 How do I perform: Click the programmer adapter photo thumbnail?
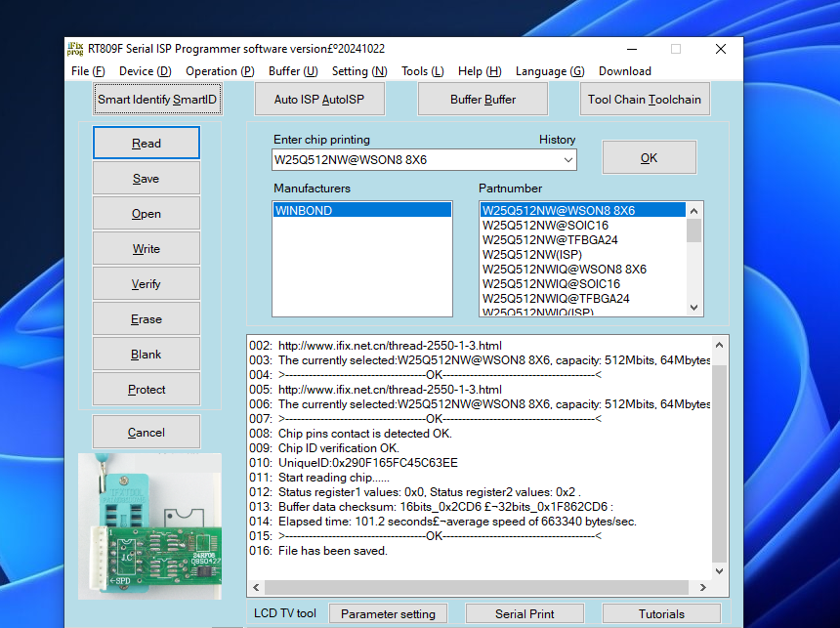tap(149, 526)
